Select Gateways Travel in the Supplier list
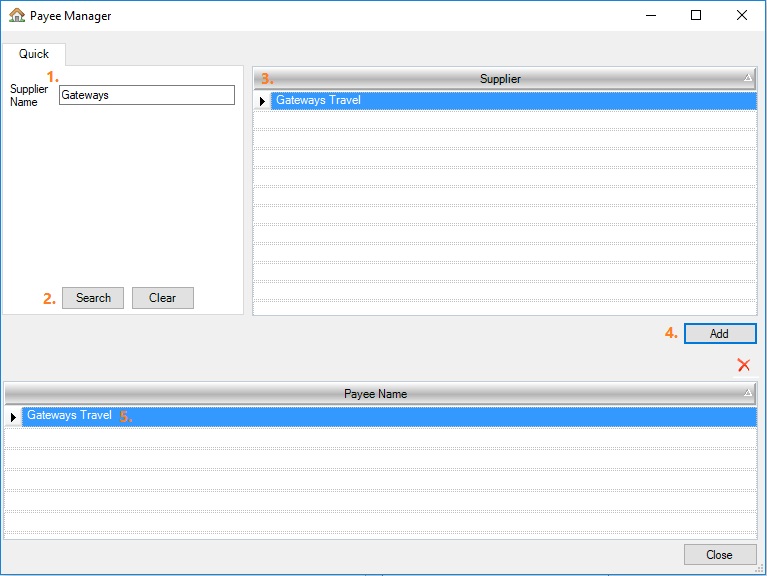 pos(318,101)
